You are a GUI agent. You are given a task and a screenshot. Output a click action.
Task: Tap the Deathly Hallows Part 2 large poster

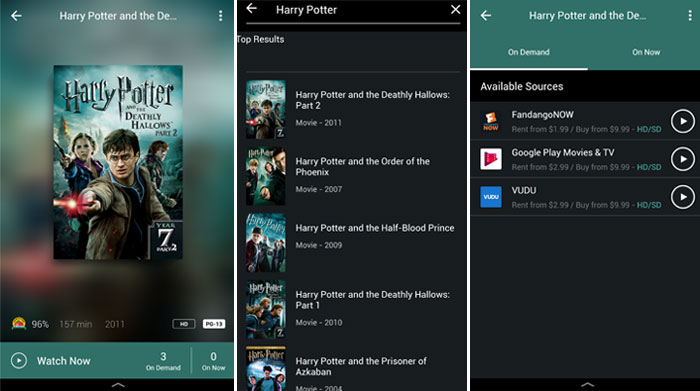(x=118, y=162)
